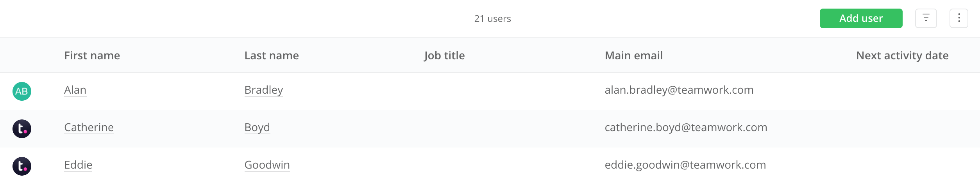
Task: Open the three-dot more options menu
Action: (959, 18)
